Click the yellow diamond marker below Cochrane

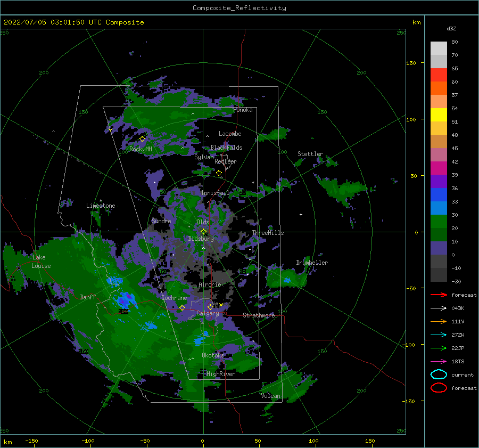coord(183,307)
